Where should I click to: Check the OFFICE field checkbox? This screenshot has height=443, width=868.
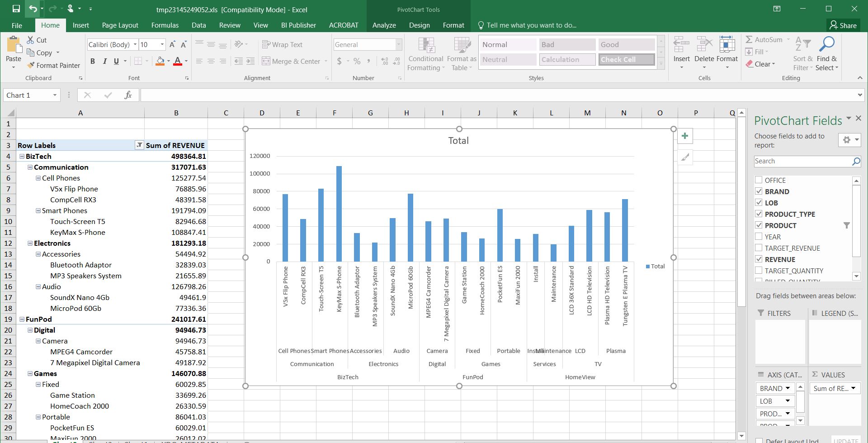pos(759,180)
